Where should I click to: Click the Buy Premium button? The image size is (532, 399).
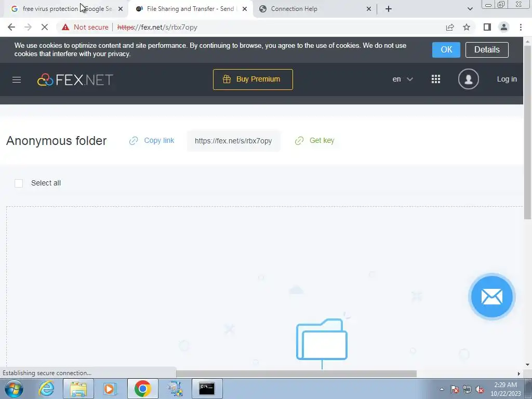(253, 79)
